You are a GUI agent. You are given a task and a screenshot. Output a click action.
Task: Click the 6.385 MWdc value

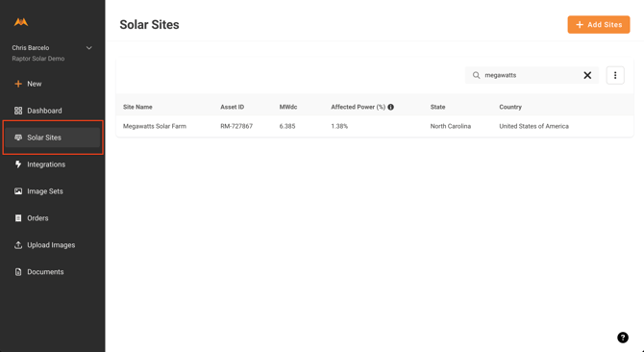pos(287,126)
